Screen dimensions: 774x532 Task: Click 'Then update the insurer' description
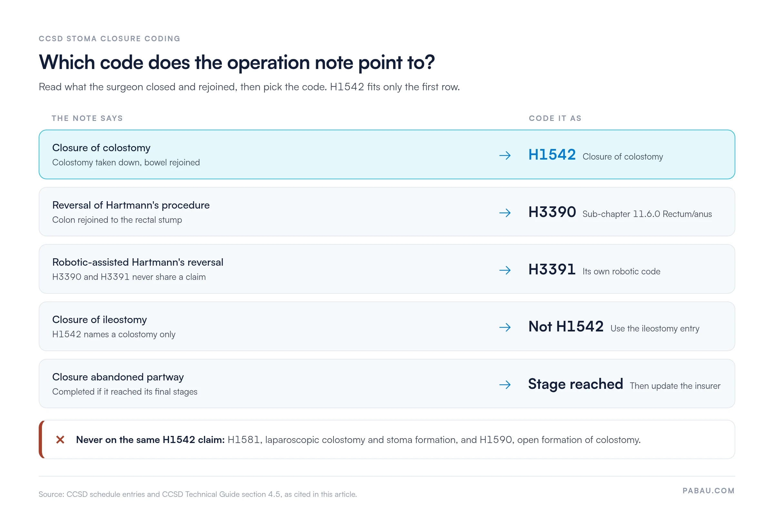pyautogui.click(x=675, y=386)
